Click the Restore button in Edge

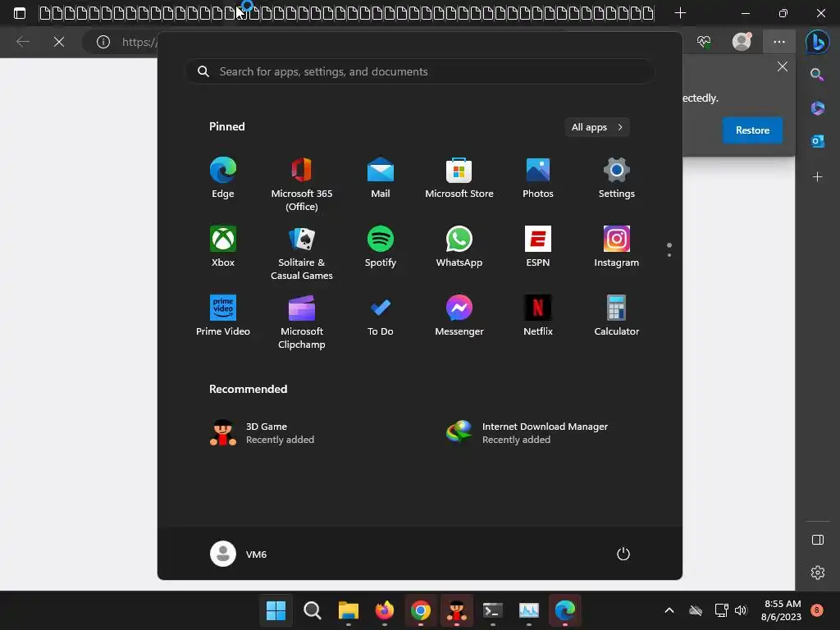point(752,130)
